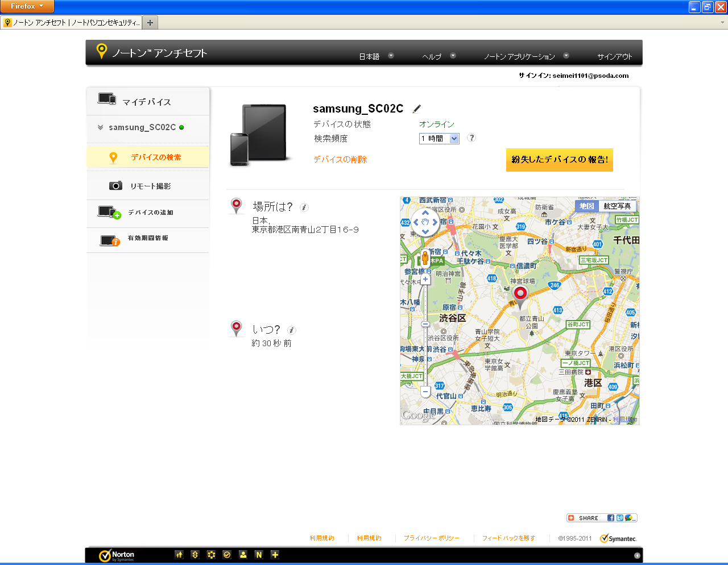Collapse the Norton toolbar with arrow
728x565 pixels.
coord(637,555)
